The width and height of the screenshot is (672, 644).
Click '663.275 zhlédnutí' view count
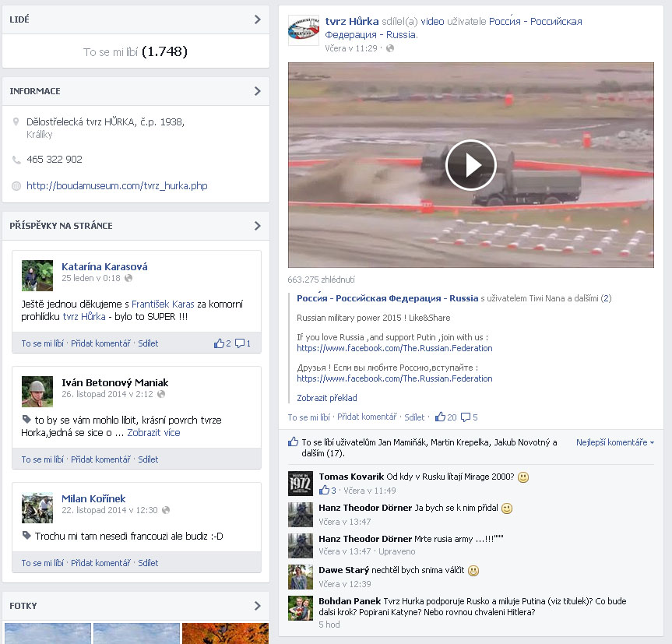coord(322,280)
